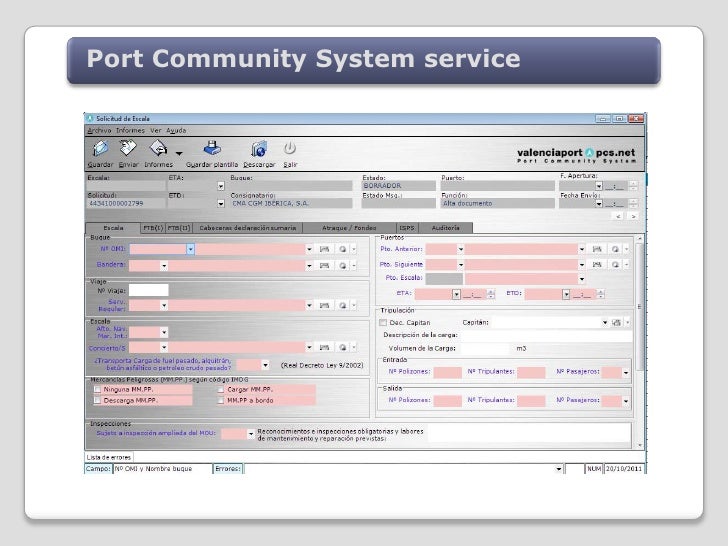This screenshot has width=728, height=546.
Task: Click the Puertos ETD time stepper
Action: [600, 294]
